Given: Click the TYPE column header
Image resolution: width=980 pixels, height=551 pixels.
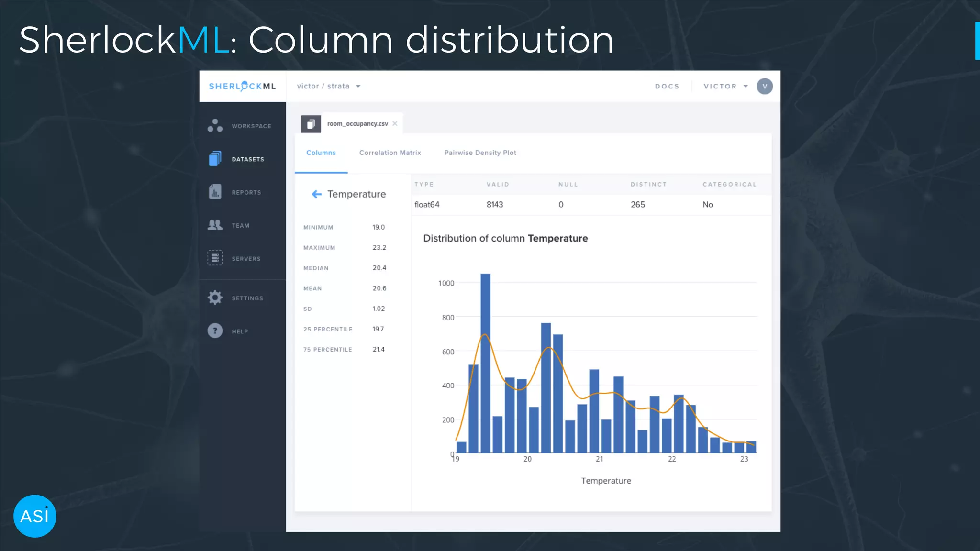Looking at the screenshot, I should click(424, 184).
